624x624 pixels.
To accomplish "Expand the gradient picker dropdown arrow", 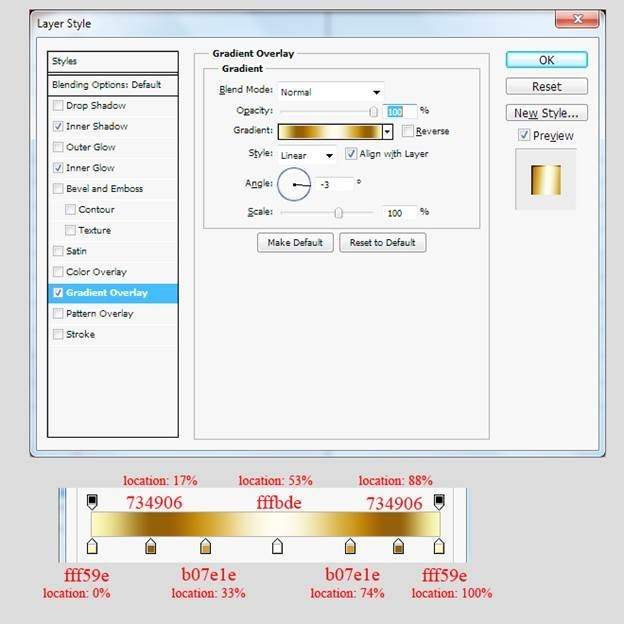I will [387, 131].
